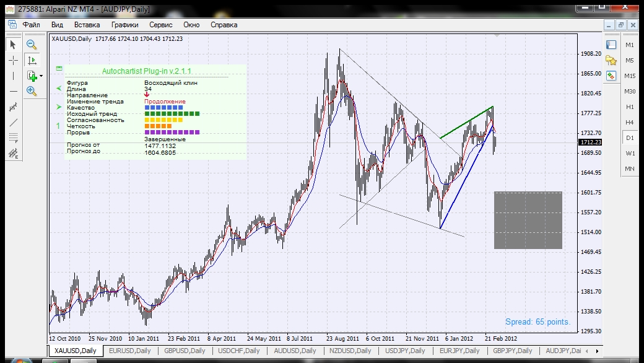The image size is (644, 363).
Task: Switch to NZDUSD,Daily chart tab
Action: (x=350, y=351)
